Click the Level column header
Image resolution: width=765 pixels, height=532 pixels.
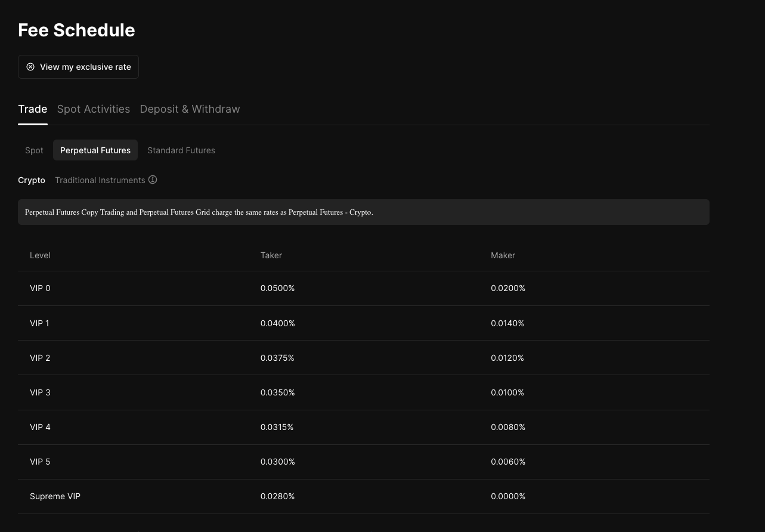click(x=40, y=255)
